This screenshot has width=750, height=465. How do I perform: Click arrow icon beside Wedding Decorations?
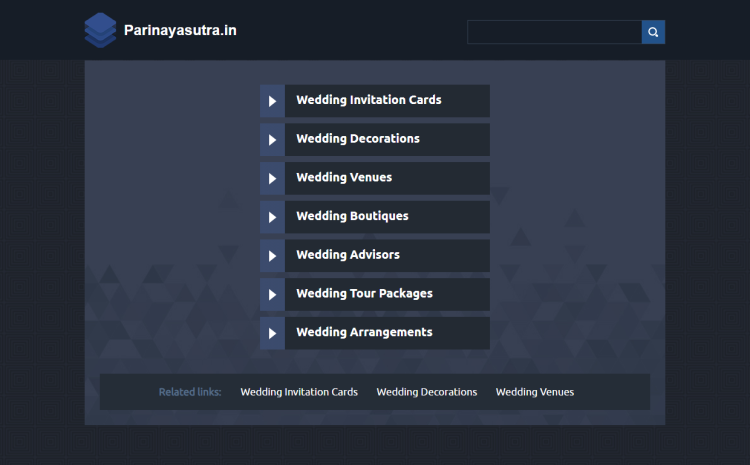(x=272, y=140)
